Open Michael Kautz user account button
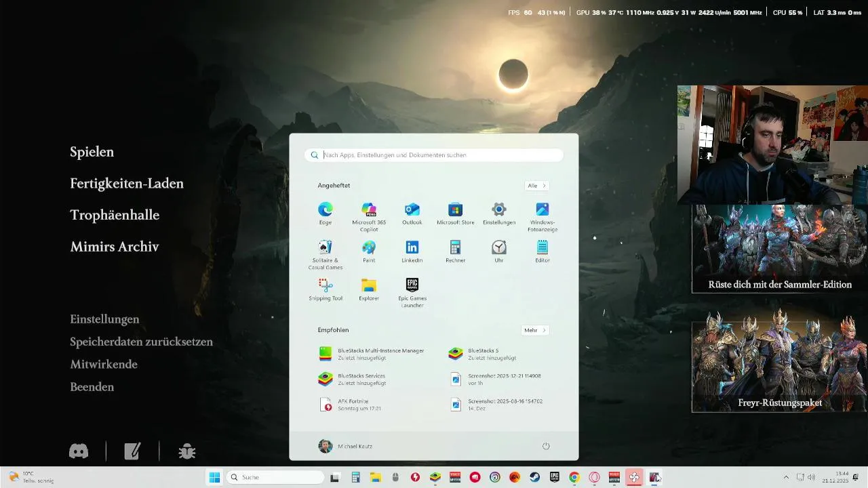Image resolution: width=868 pixels, height=488 pixels. tap(345, 446)
